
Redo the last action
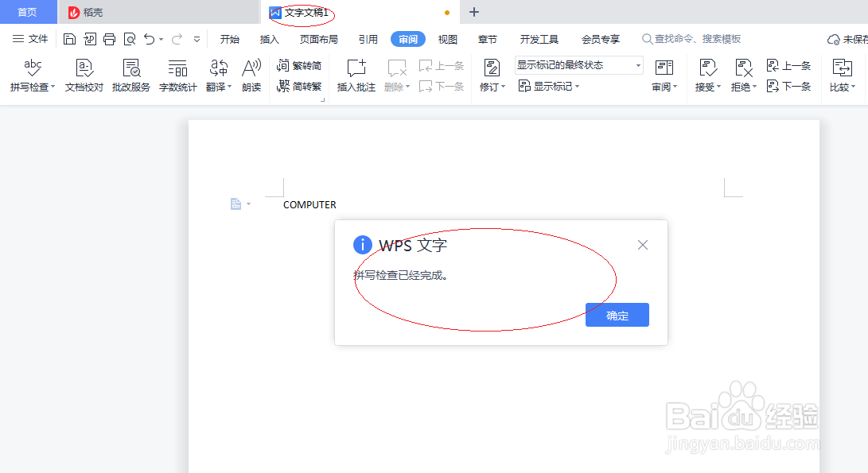coord(177,39)
